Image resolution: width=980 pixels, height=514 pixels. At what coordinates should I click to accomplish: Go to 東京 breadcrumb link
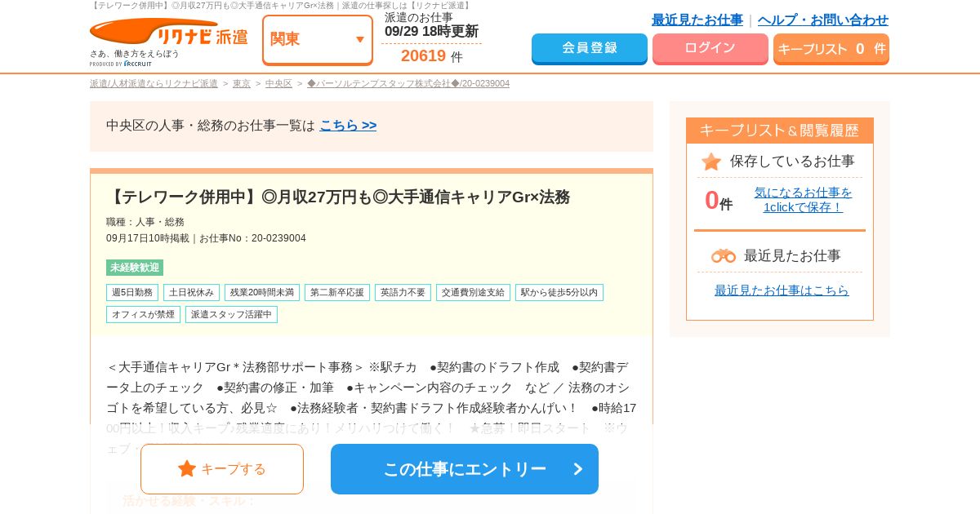tap(242, 83)
